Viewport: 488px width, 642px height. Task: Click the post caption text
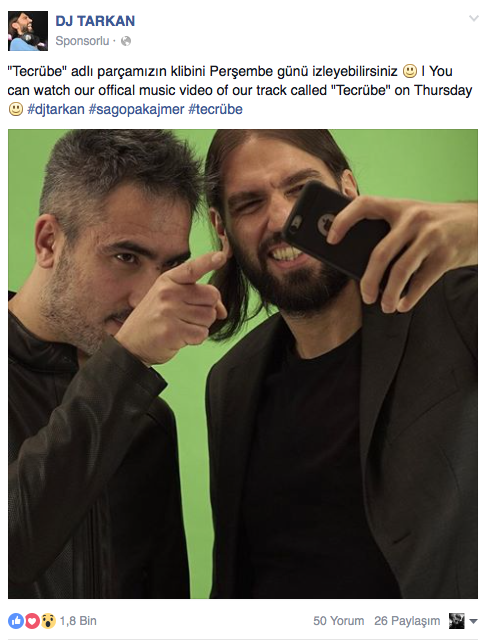[240, 90]
